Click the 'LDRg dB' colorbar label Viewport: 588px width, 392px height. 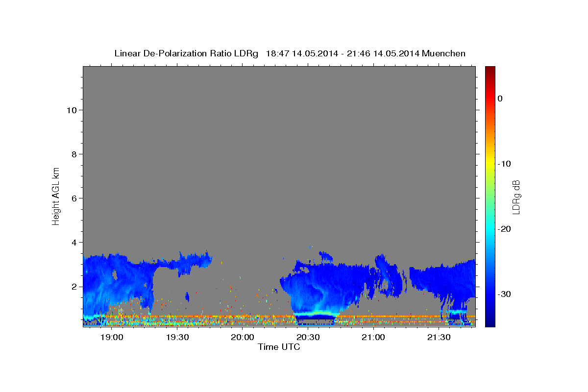pyautogui.click(x=516, y=197)
